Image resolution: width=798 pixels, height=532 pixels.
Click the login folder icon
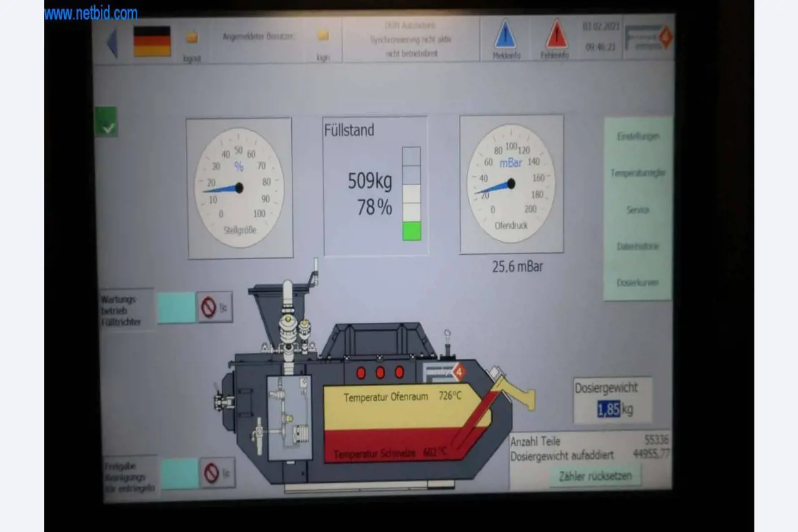pyautogui.click(x=322, y=36)
